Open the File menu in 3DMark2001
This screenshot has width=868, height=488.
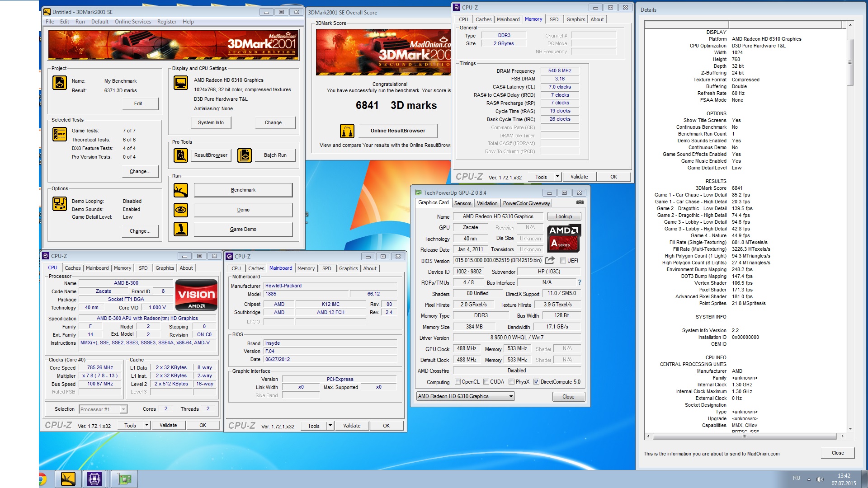(x=50, y=22)
